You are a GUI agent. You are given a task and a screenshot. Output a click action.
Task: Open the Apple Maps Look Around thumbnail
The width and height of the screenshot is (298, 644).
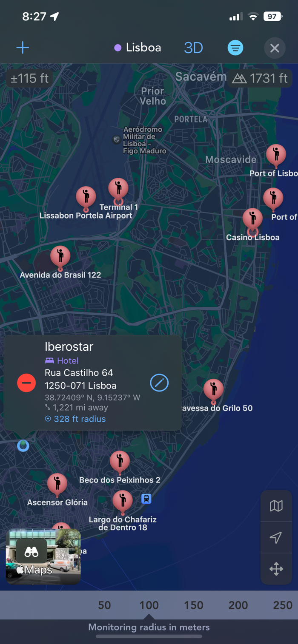(43, 556)
